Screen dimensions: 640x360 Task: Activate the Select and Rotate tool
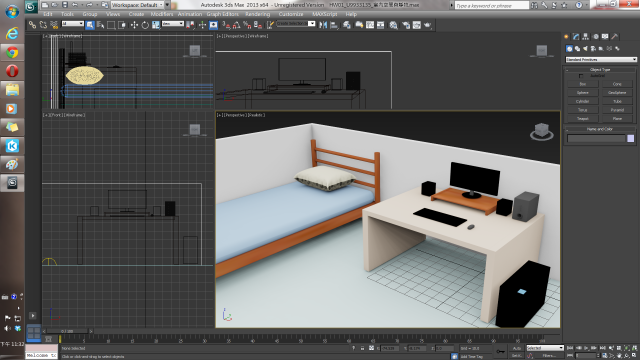click(x=145, y=25)
